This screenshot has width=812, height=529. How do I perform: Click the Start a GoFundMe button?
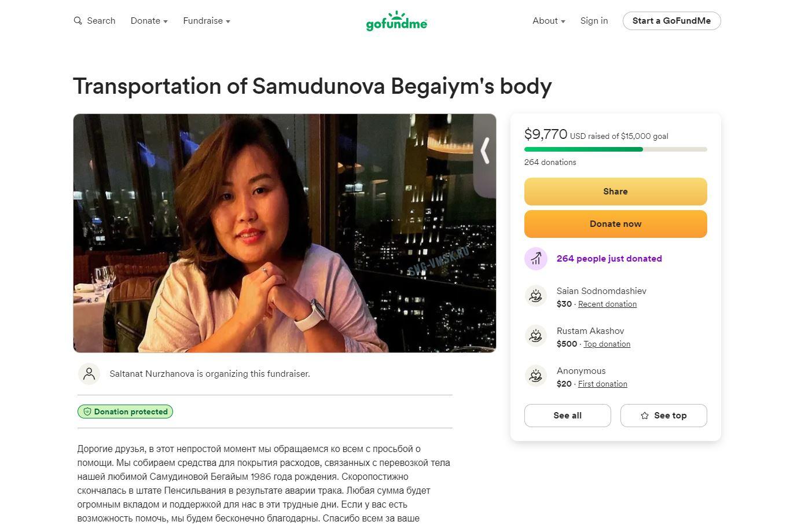(x=671, y=21)
